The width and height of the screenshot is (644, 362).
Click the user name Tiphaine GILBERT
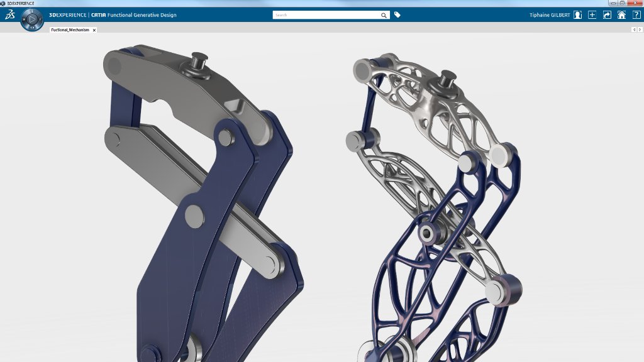point(550,15)
